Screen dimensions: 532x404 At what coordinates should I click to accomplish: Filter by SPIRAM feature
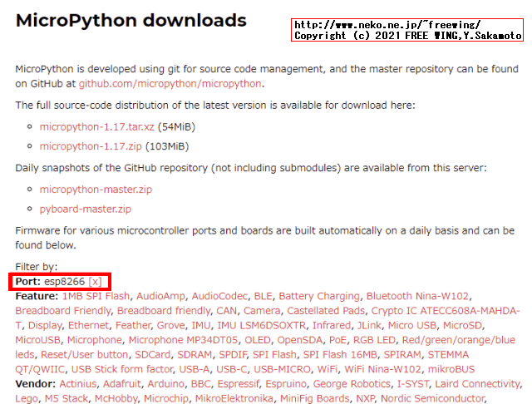click(402, 354)
